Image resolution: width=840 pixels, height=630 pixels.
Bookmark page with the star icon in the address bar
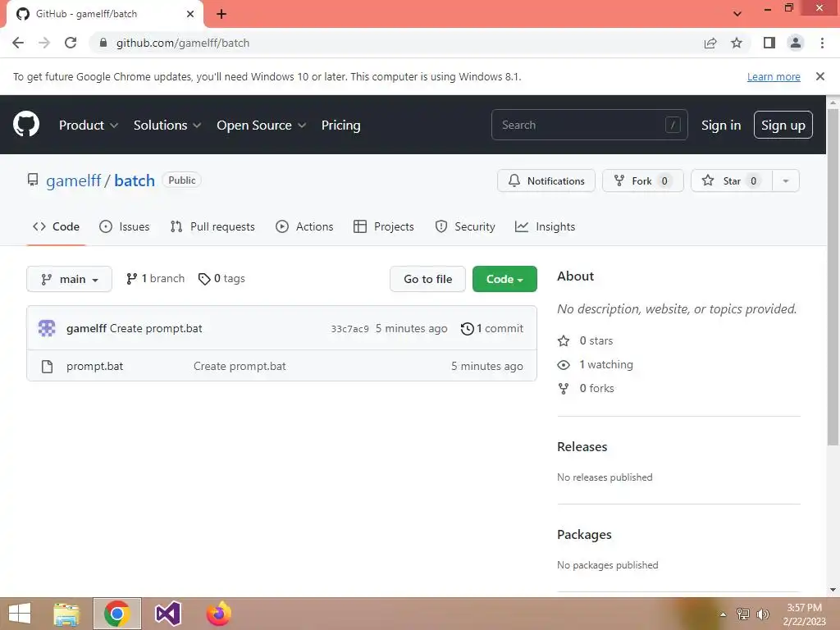click(x=737, y=43)
